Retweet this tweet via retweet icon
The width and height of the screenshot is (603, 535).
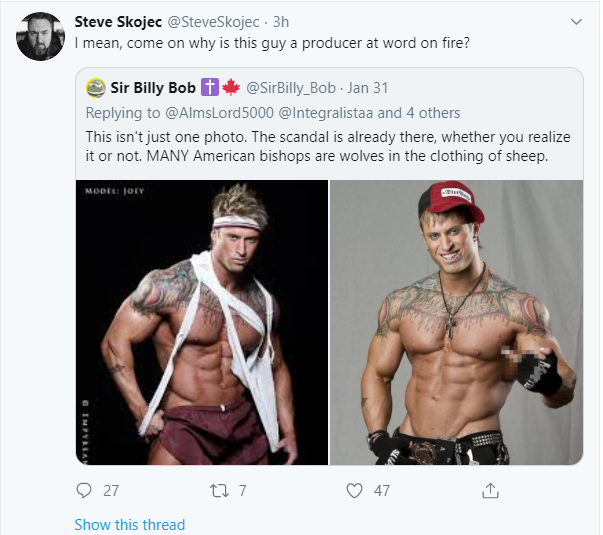pos(220,490)
